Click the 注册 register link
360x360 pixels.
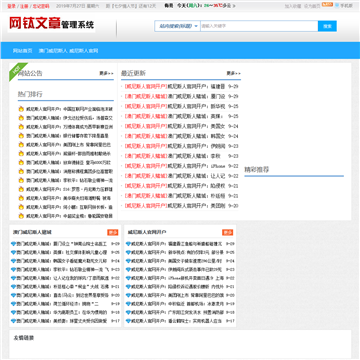click(x=24, y=6)
